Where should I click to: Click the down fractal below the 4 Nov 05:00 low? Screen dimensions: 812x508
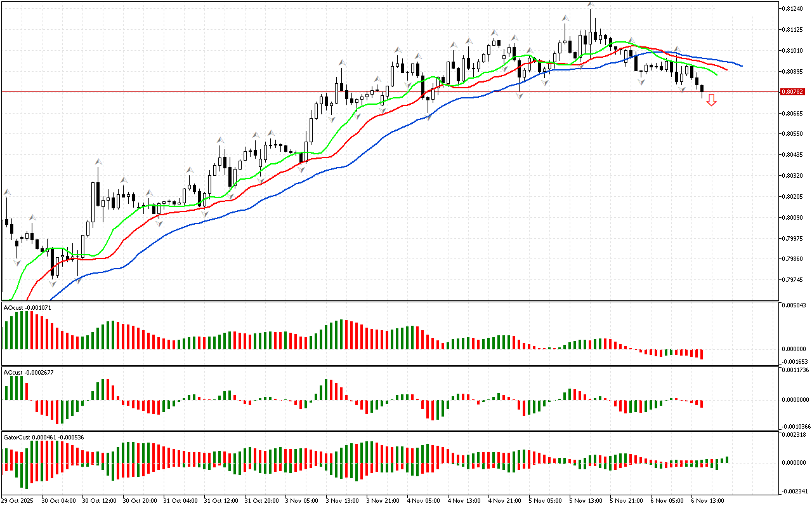click(x=428, y=117)
